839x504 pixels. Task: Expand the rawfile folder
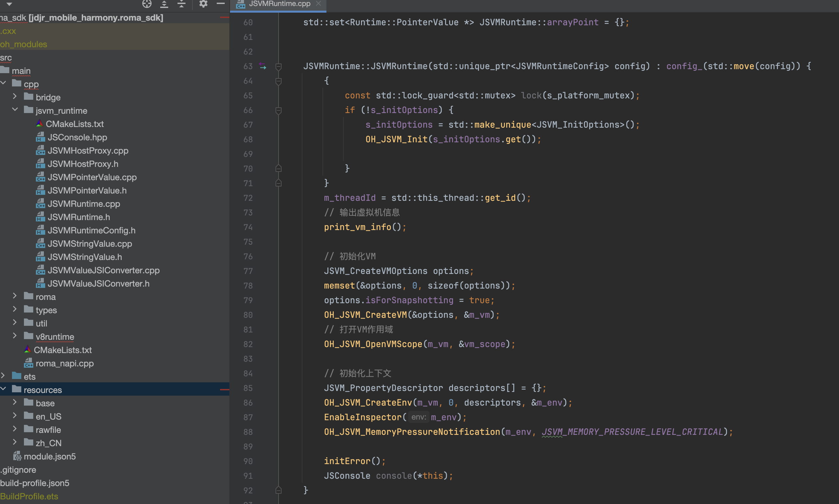[x=15, y=429]
